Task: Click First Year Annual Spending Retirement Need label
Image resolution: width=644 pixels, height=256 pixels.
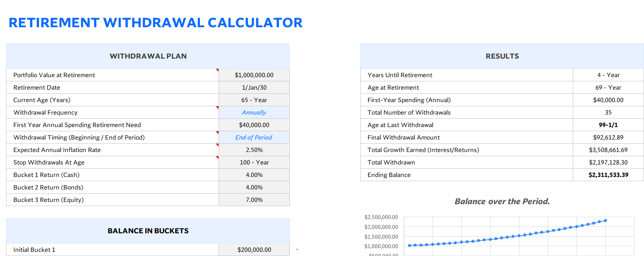Action: [x=77, y=125]
